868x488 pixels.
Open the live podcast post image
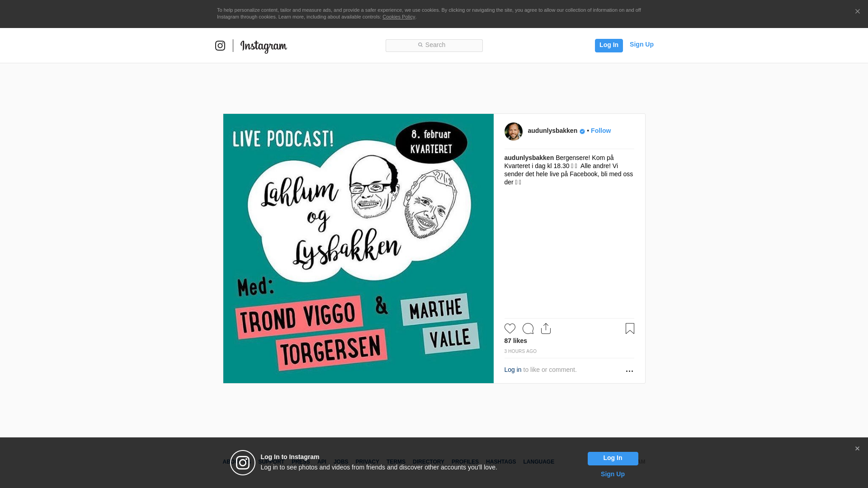358,249
